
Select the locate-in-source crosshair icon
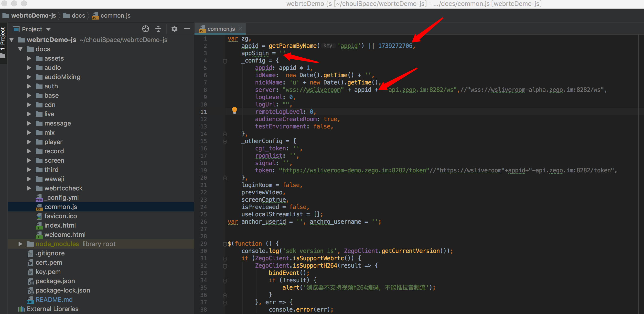(x=146, y=29)
